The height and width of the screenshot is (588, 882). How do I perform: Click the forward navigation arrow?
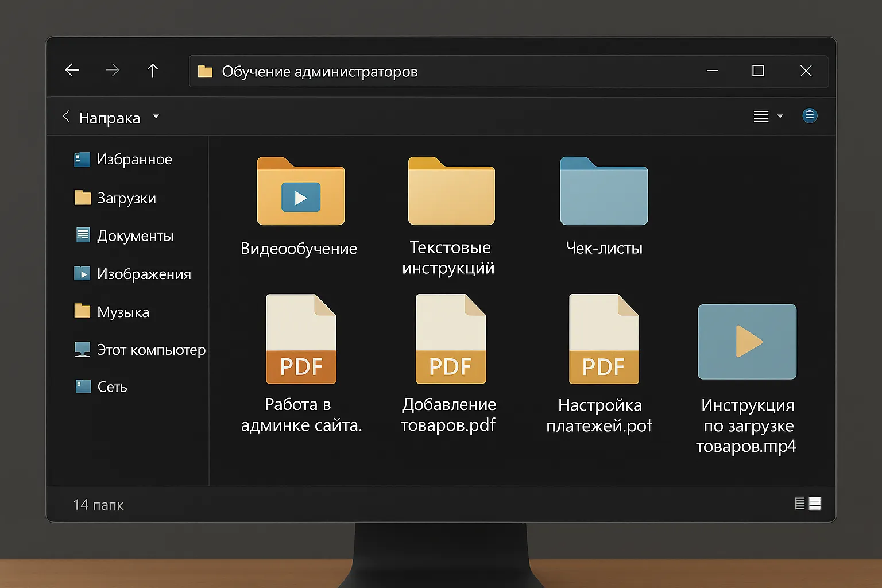[x=113, y=71]
